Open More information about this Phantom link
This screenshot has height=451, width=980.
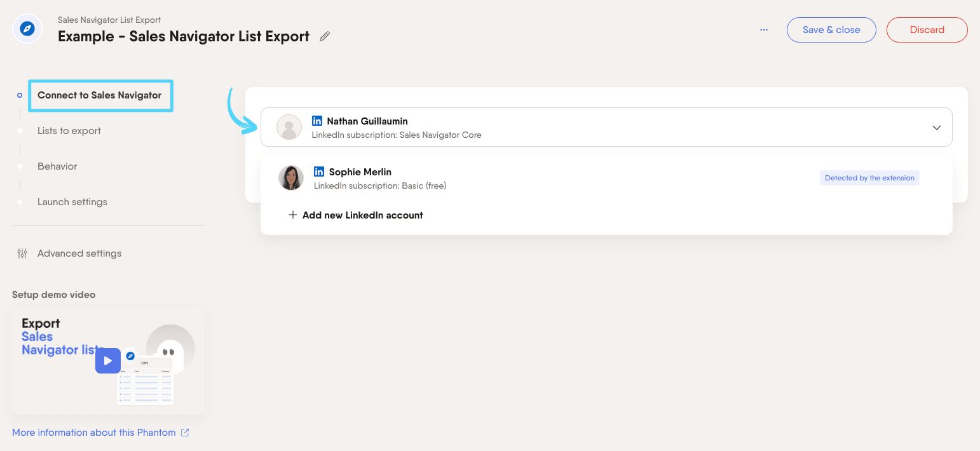(94, 433)
